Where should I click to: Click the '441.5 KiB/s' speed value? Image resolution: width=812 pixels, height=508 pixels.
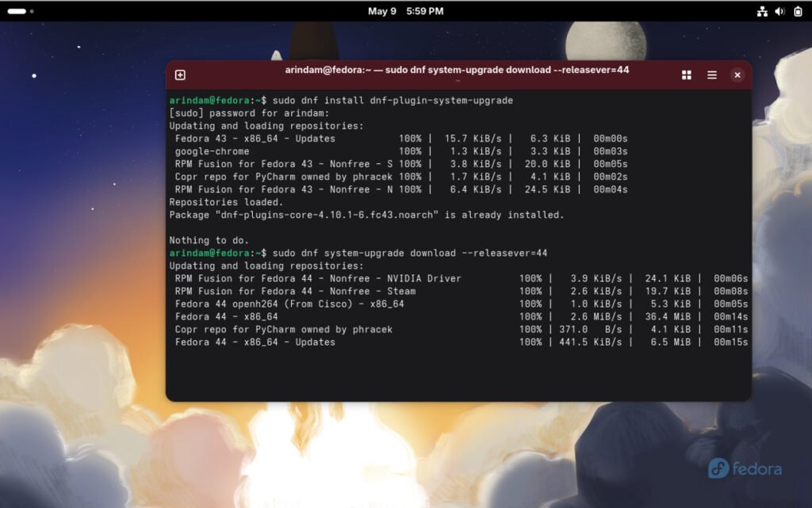pos(590,342)
